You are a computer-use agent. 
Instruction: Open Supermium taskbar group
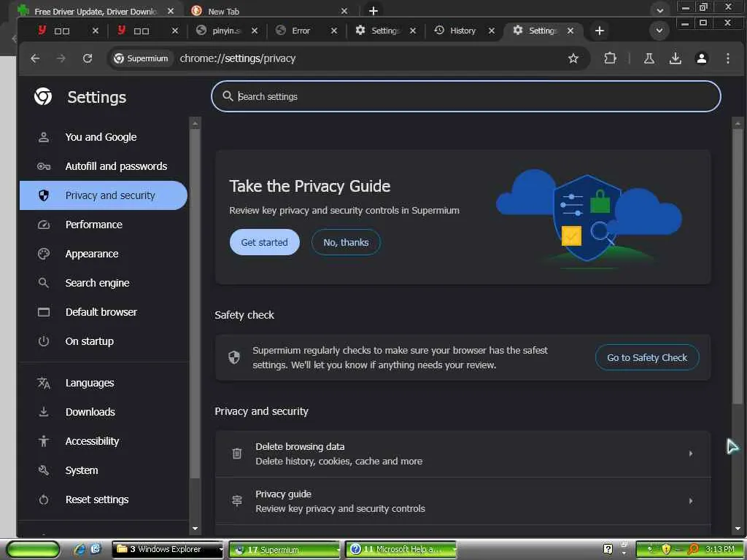click(x=285, y=550)
